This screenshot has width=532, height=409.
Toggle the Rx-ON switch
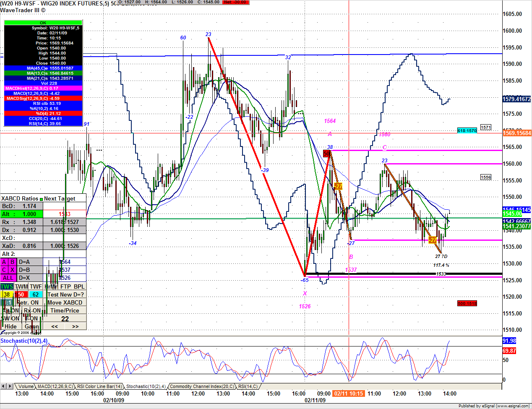coord(32,310)
